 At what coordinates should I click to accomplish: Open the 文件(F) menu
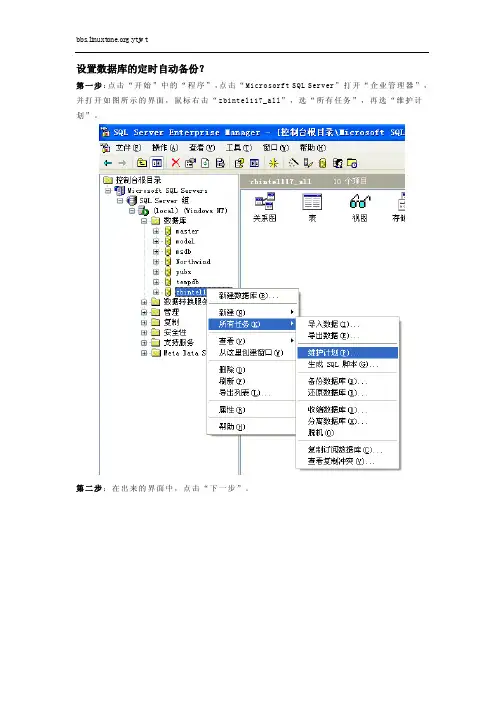[x=128, y=148]
